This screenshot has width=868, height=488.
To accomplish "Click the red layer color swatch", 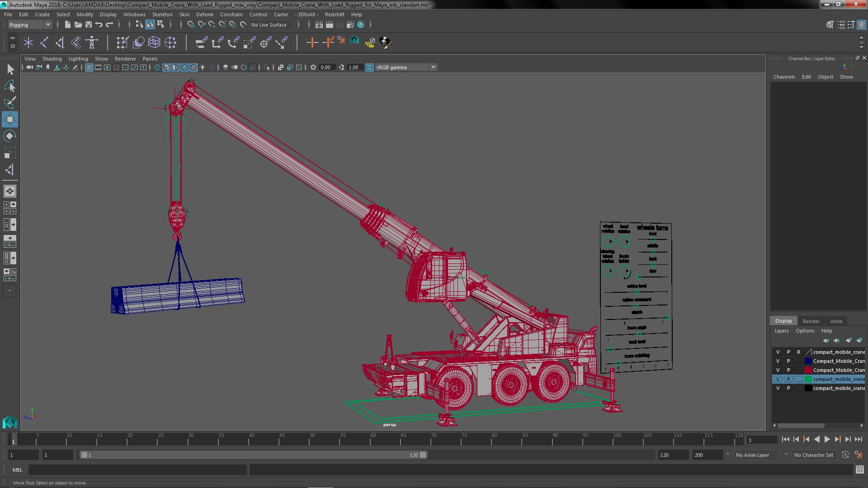I will click(808, 370).
